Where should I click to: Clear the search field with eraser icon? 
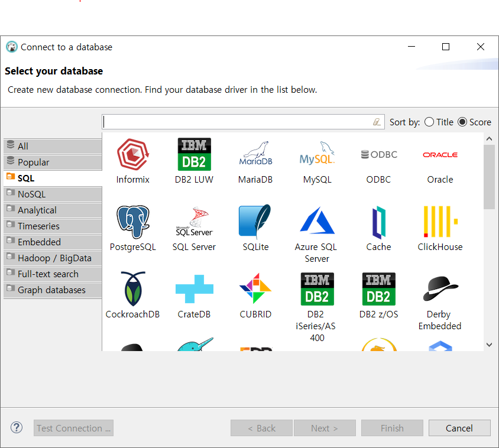(x=377, y=122)
